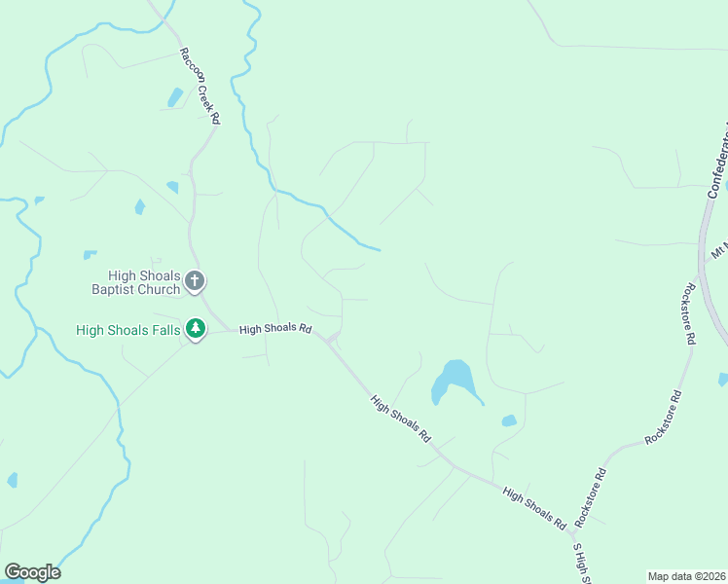Click the horizontal High Shoals Rd label near the falls
The width and height of the screenshot is (728, 584).
pyautogui.click(x=275, y=329)
